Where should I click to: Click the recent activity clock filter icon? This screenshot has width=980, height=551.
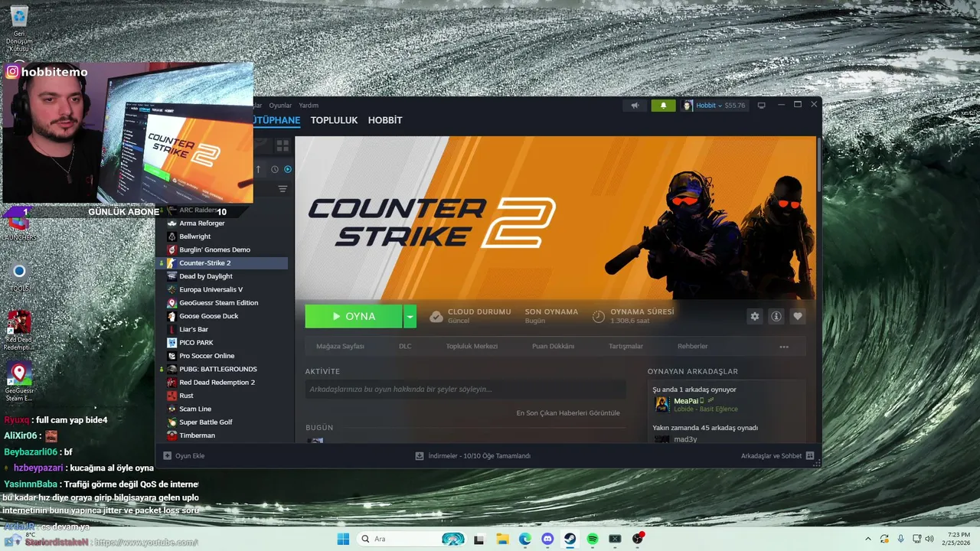(x=275, y=169)
